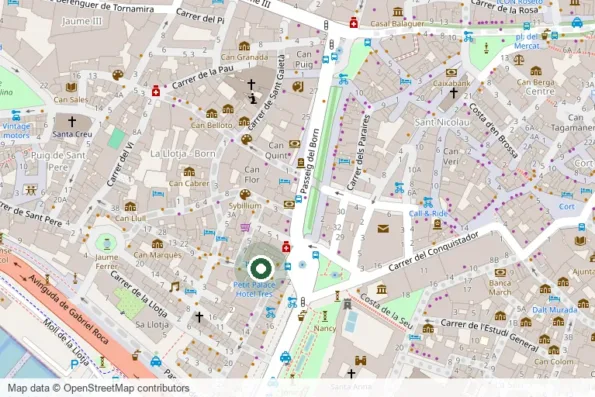
Task: Click the Can Belloto label
Action: tap(211, 125)
